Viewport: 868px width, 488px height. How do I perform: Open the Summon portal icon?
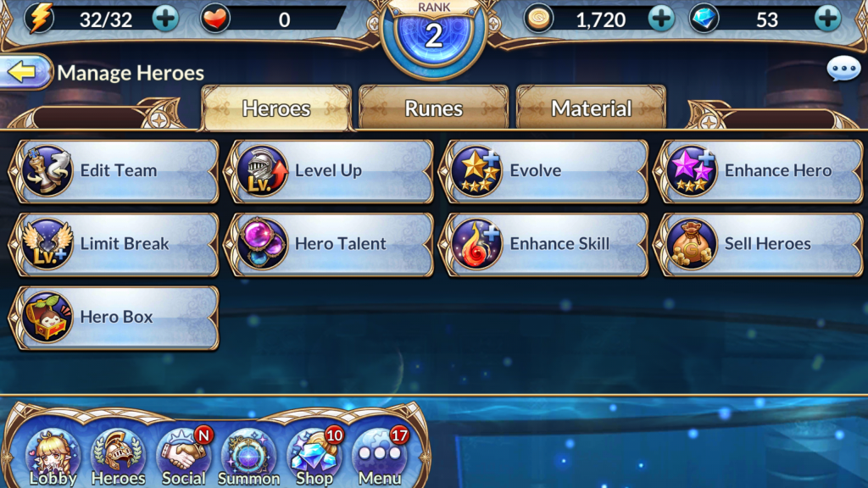pyautogui.click(x=248, y=457)
